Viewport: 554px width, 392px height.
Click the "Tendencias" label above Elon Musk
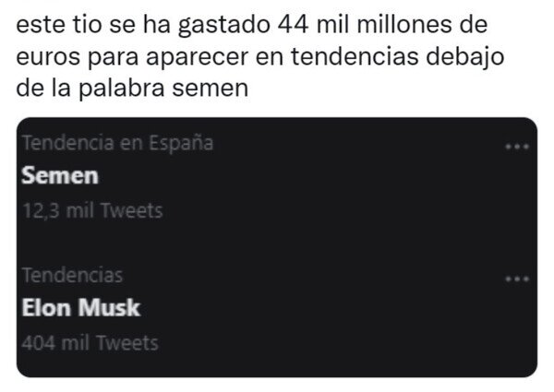71,275
